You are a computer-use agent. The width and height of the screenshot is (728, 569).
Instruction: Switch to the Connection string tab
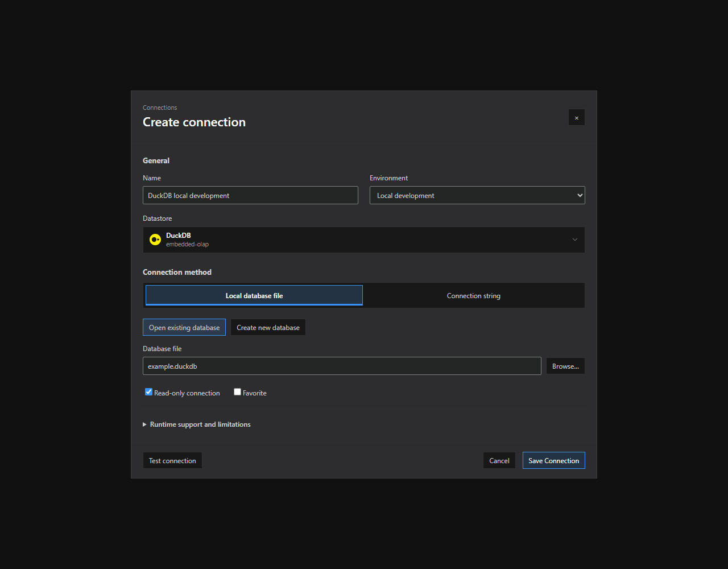(474, 295)
